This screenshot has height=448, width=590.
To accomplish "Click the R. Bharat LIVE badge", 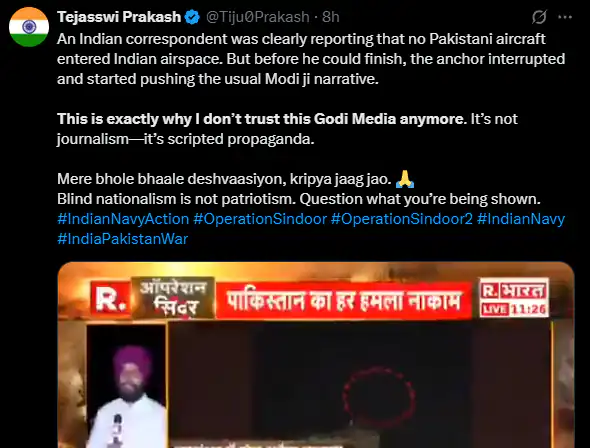I will pyautogui.click(x=514, y=297).
